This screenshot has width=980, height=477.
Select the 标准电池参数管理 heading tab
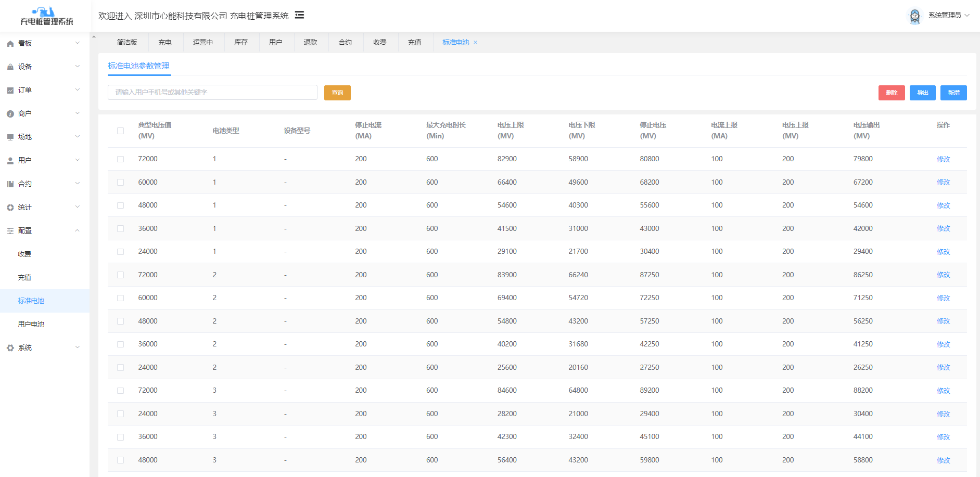[138, 66]
